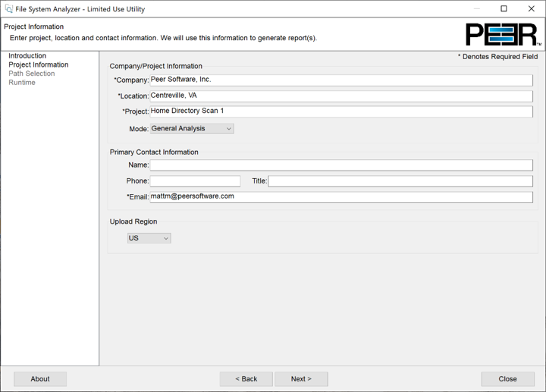The width and height of the screenshot is (546, 392).
Task: Click the Close button at bottom right
Action: [507, 379]
